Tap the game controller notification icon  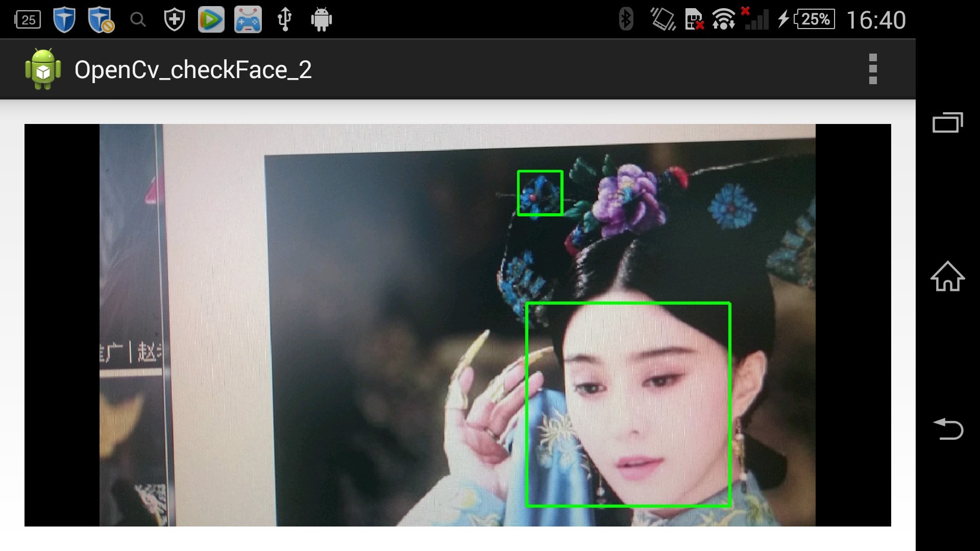point(248,20)
